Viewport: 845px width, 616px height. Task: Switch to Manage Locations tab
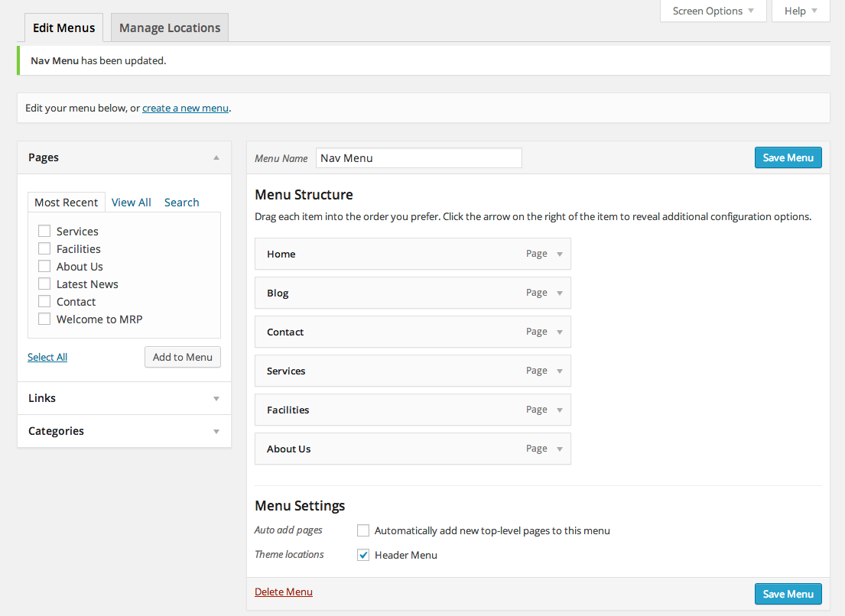point(170,28)
